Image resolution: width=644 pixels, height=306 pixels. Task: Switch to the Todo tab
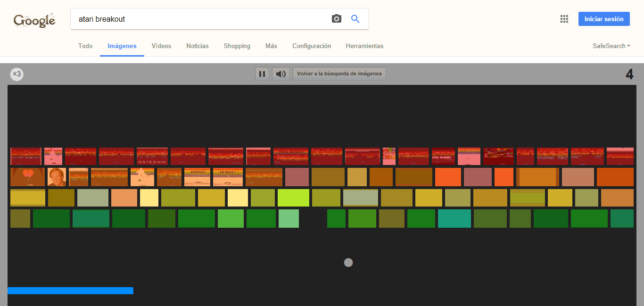point(85,46)
